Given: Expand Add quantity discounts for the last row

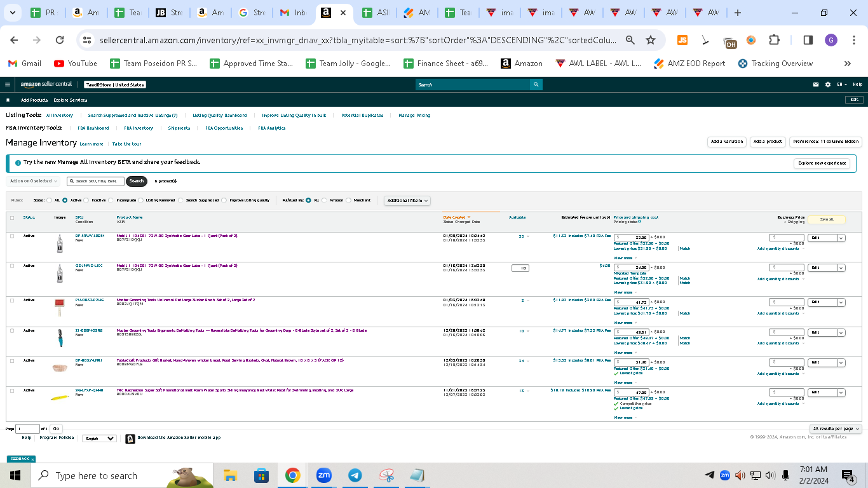Looking at the screenshot, I should (780, 403).
